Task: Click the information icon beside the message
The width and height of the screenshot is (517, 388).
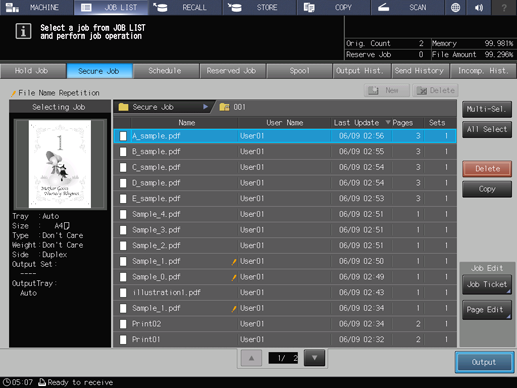Action: tap(23, 31)
